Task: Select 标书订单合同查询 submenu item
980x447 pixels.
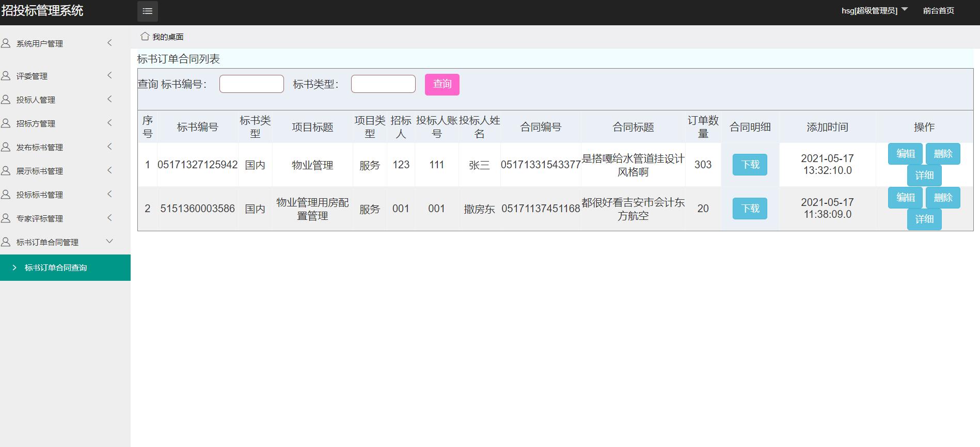Action: [65, 267]
